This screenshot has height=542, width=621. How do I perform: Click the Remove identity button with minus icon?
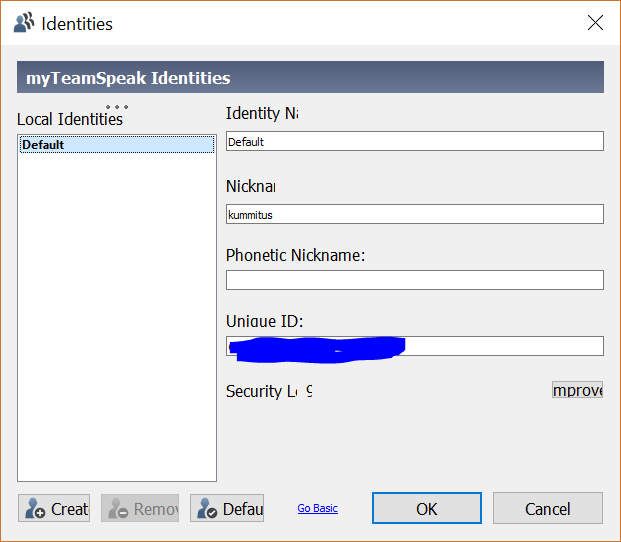140,508
